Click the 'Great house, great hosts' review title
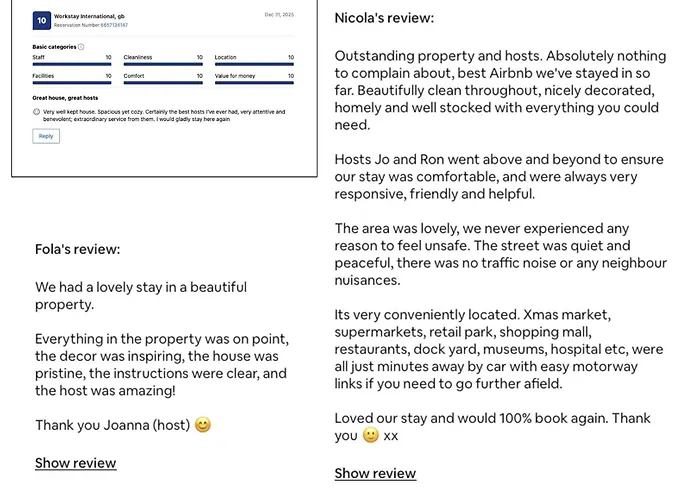The height and width of the screenshot is (500, 700). click(x=68, y=98)
